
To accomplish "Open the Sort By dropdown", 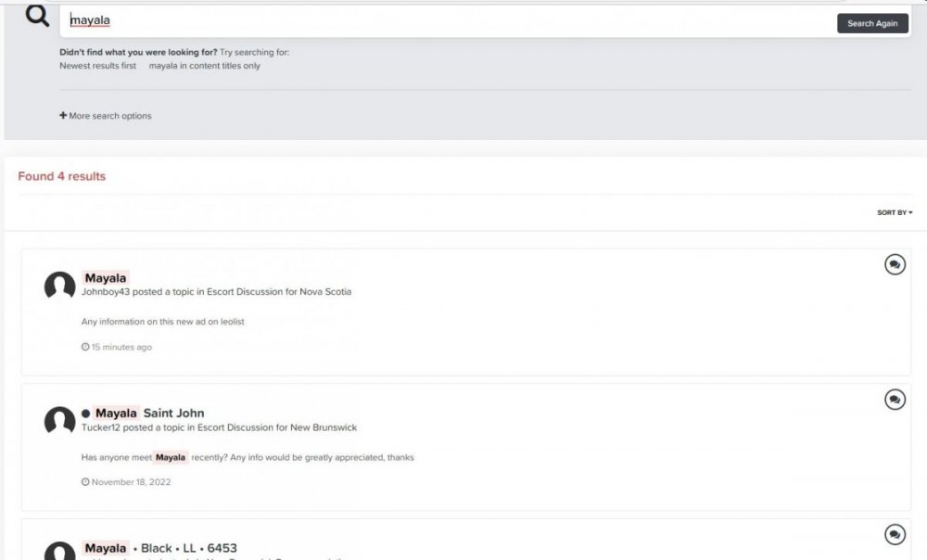I will pos(894,212).
